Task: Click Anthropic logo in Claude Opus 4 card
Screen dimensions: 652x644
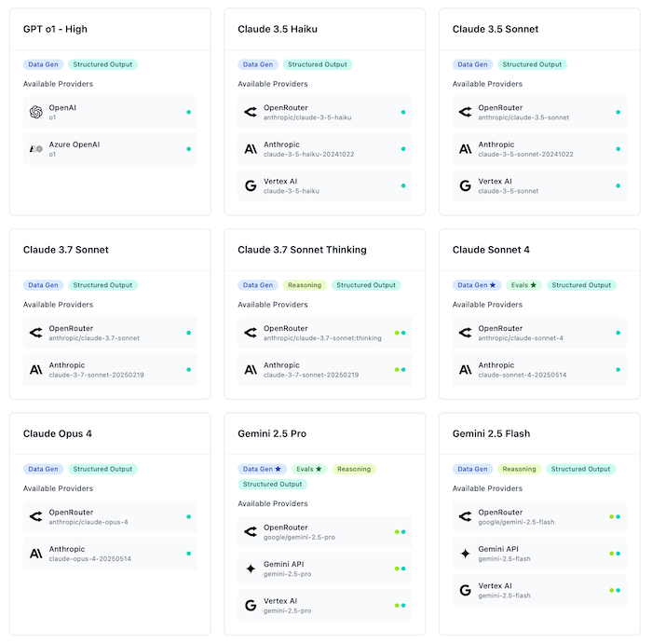Action: tap(35, 553)
